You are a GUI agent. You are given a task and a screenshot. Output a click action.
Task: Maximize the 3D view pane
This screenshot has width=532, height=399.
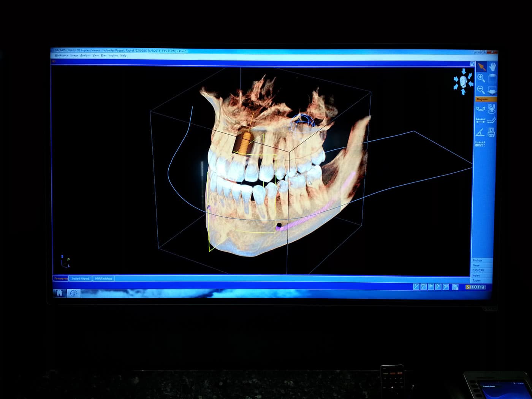[472, 64]
